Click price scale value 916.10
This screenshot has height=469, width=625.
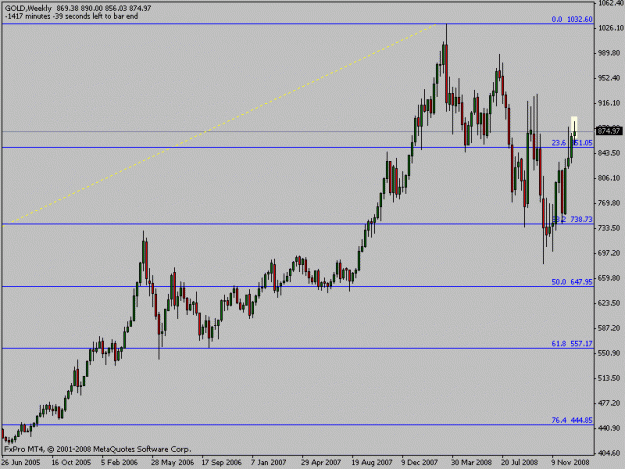click(611, 103)
